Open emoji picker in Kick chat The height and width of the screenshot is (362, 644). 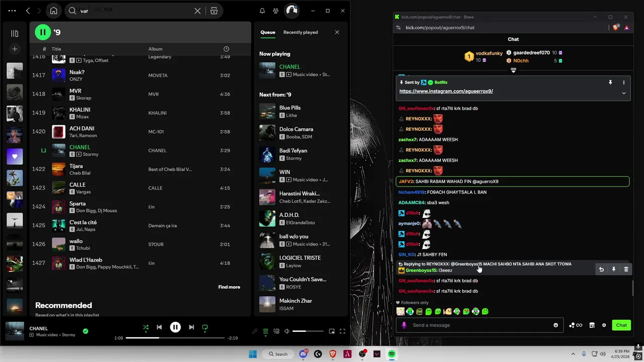tap(555, 325)
